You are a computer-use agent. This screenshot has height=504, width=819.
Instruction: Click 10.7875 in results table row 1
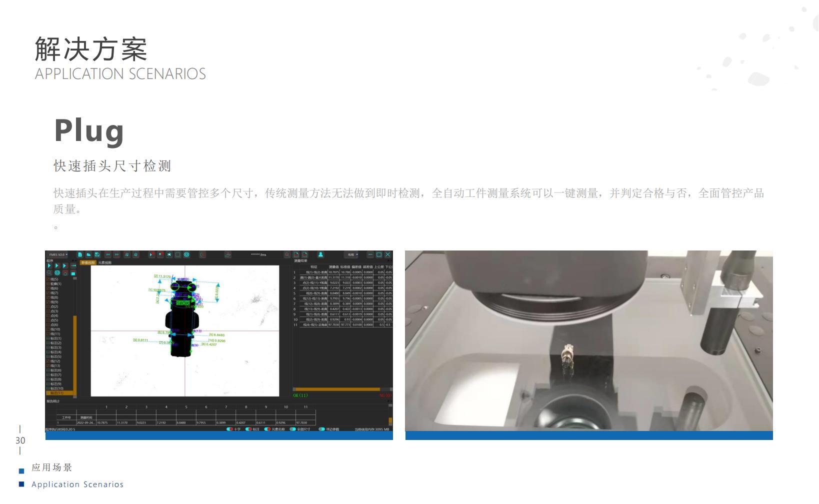pos(334,272)
